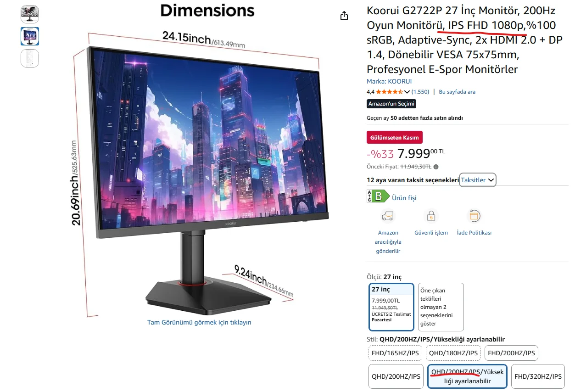Choose the FHD/320HZ/IPS style option
The width and height of the screenshot is (575, 392).
(538, 376)
